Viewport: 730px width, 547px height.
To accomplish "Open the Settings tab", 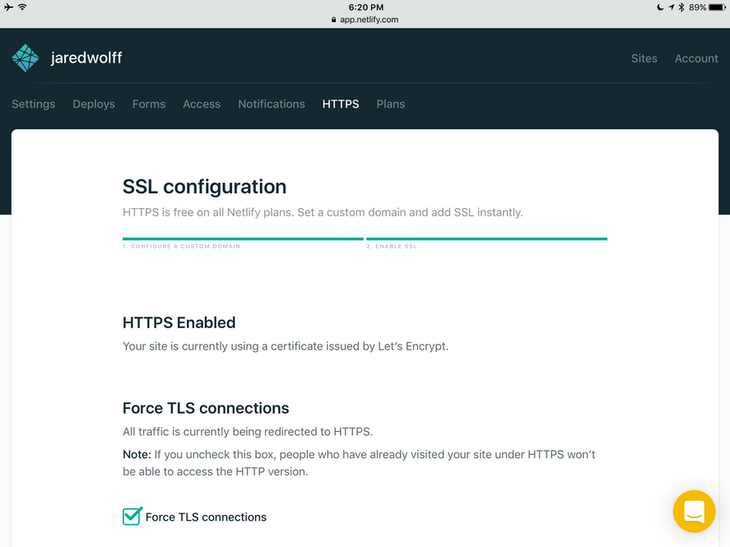I will 33,104.
